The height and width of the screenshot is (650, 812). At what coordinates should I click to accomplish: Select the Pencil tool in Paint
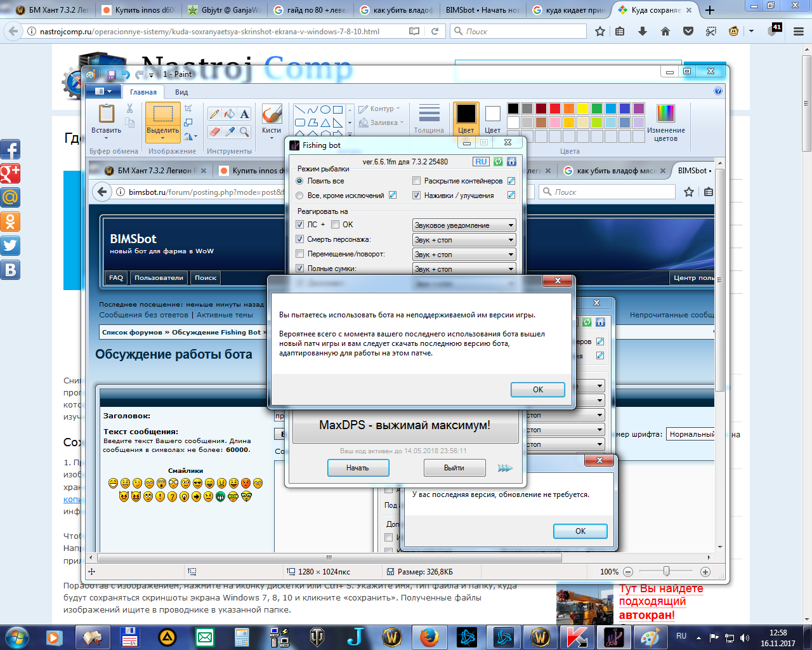(x=214, y=114)
